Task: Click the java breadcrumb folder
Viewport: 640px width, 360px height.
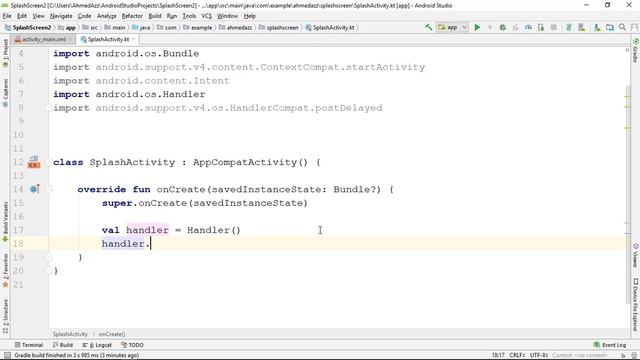Action: point(141,27)
